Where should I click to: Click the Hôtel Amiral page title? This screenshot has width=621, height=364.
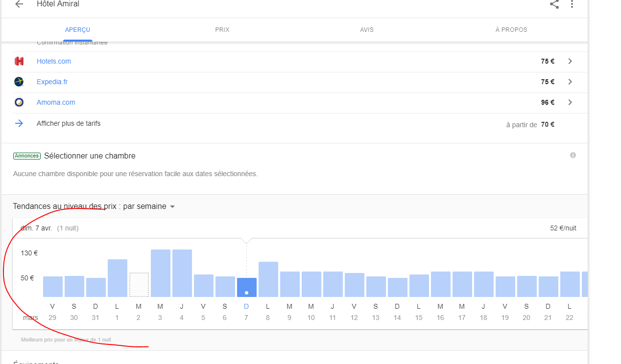pyautogui.click(x=58, y=4)
